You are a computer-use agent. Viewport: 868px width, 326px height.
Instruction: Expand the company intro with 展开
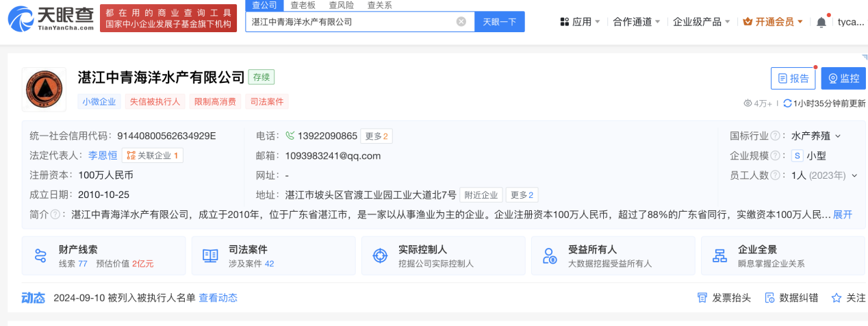(843, 214)
